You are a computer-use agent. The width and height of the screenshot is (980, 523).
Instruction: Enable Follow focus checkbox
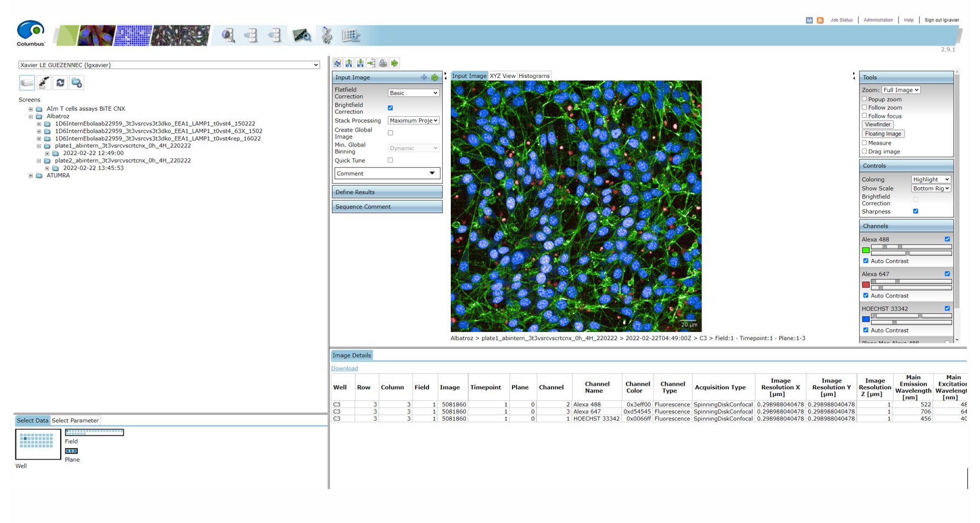[x=865, y=116]
